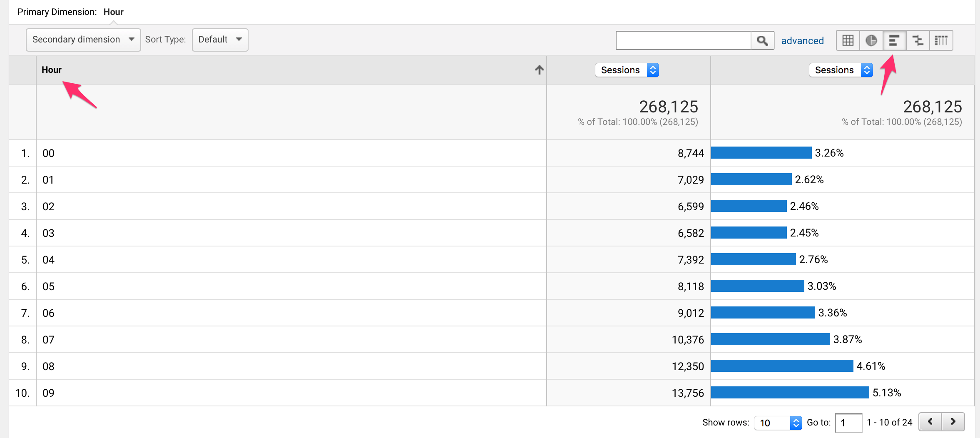Image resolution: width=980 pixels, height=438 pixels.
Task: Click the Go to page number field
Action: pyautogui.click(x=848, y=423)
